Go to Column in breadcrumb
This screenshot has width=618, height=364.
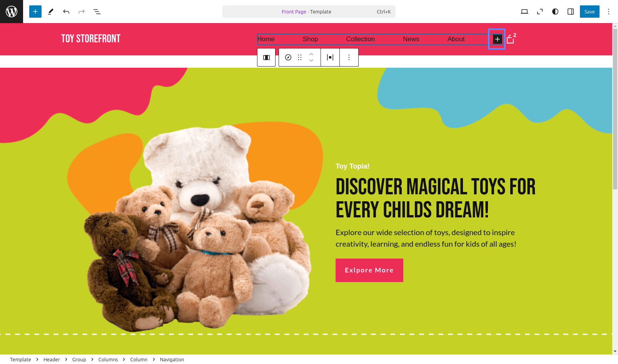click(139, 359)
